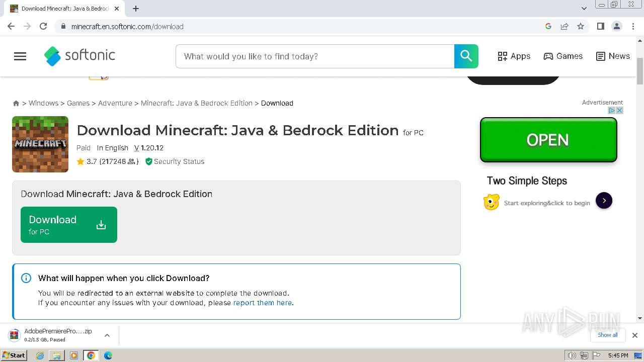Toggle the browser side panel
644x362 pixels.
click(600, 26)
